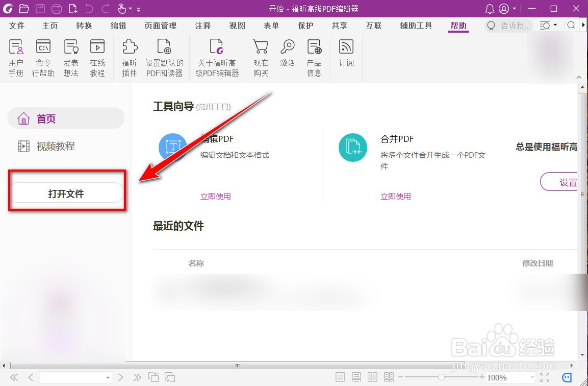
Task: Select 首页 in the sidebar
Action: click(66, 118)
